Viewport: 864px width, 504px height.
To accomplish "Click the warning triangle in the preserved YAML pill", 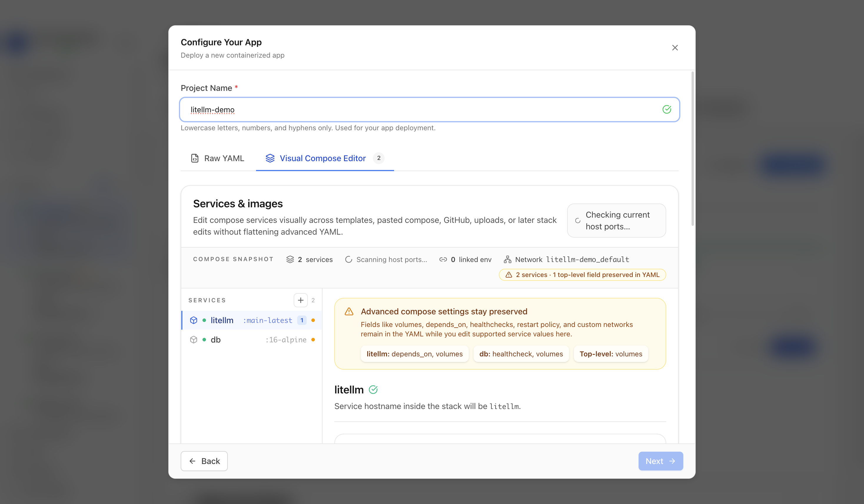I will (x=509, y=275).
